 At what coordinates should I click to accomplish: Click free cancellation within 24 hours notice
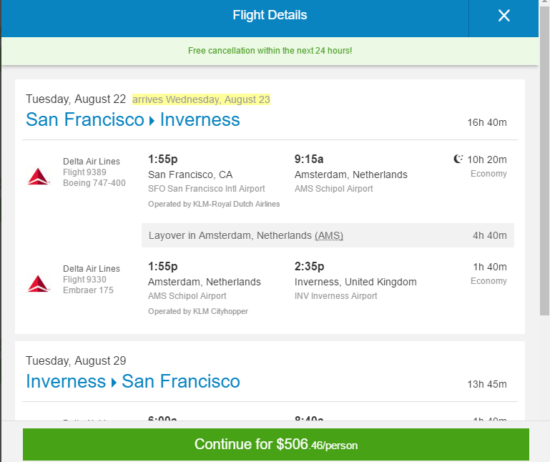[270, 51]
